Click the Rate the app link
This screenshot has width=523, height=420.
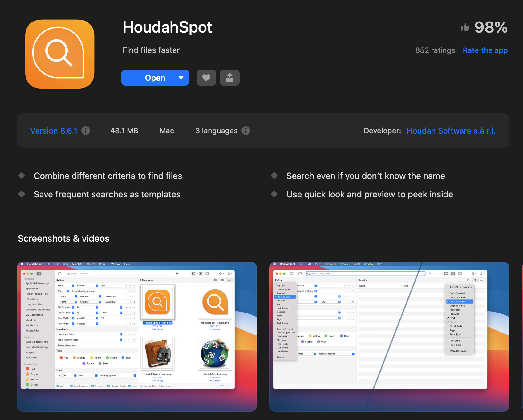coord(485,50)
